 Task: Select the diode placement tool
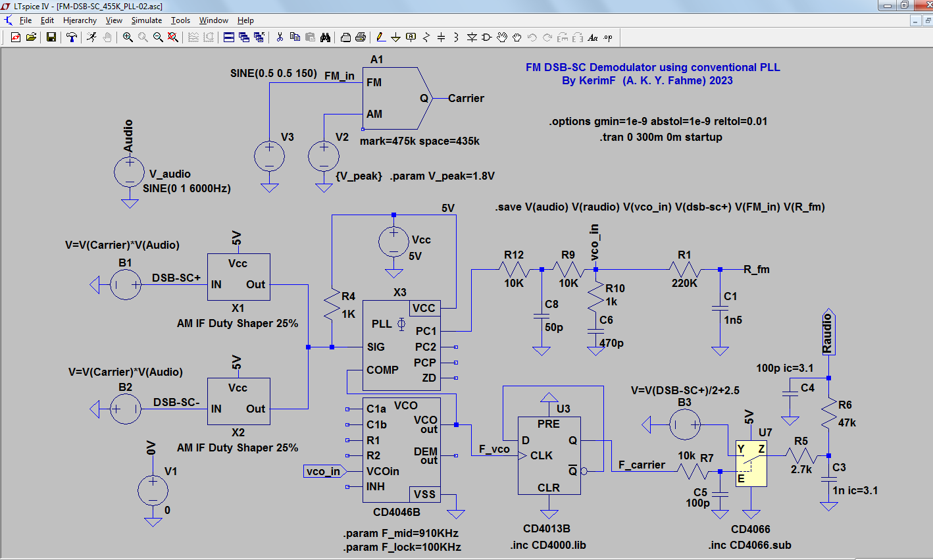[x=472, y=38]
